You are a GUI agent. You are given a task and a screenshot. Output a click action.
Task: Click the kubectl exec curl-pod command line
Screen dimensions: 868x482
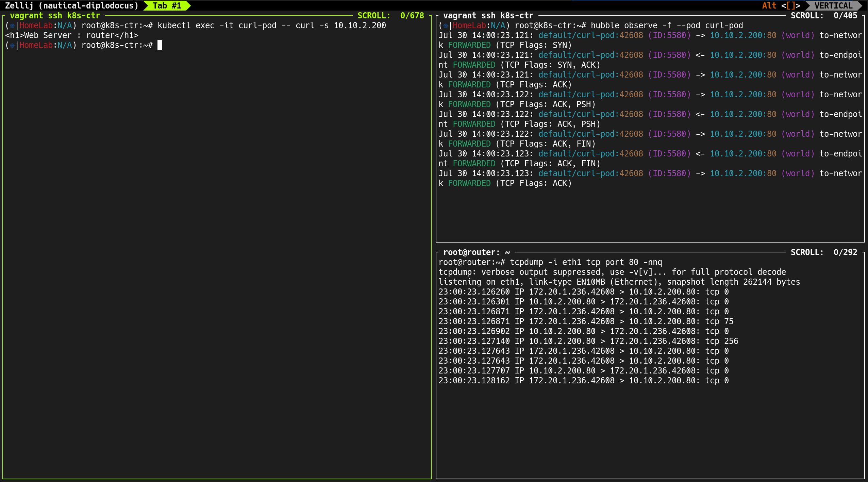(x=272, y=26)
